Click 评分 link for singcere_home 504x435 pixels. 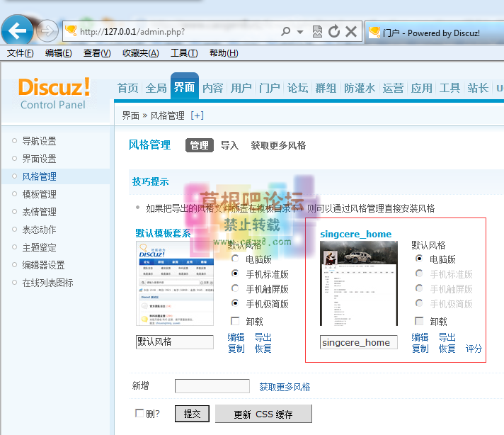click(x=474, y=349)
